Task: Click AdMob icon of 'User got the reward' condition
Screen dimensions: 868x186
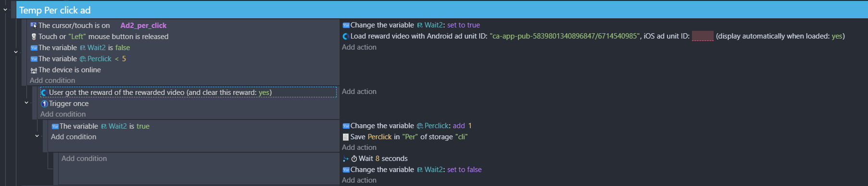Action: (44, 93)
